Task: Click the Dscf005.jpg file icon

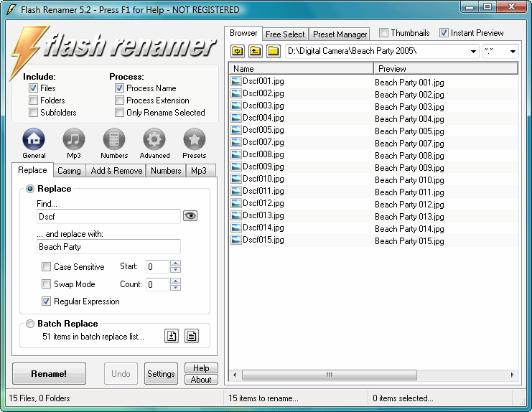Action: [235, 130]
